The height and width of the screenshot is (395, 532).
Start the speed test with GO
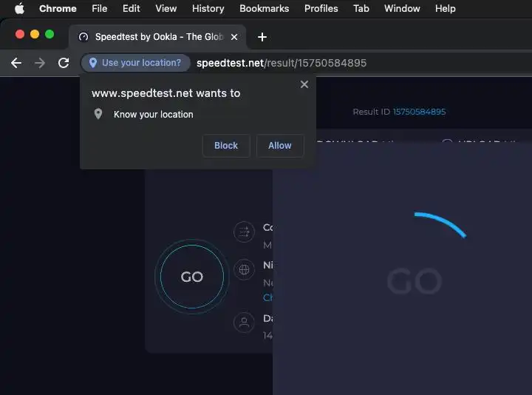click(x=192, y=277)
